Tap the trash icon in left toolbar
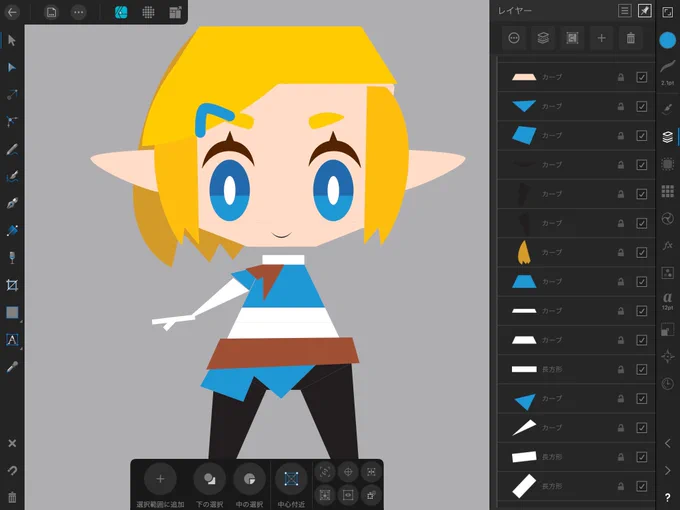Image resolution: width=680 pixels, height=510 pixels. [x=12, y=497]
